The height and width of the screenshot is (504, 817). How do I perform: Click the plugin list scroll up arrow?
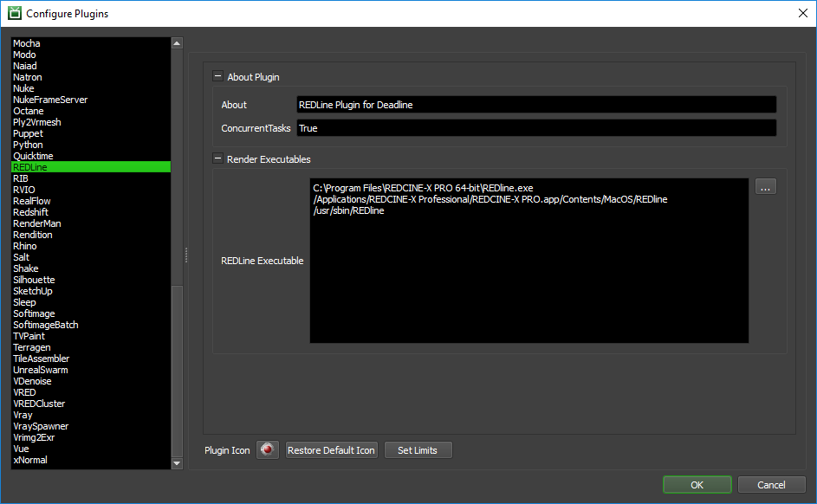pyautogui.click(x=177, y=43)
